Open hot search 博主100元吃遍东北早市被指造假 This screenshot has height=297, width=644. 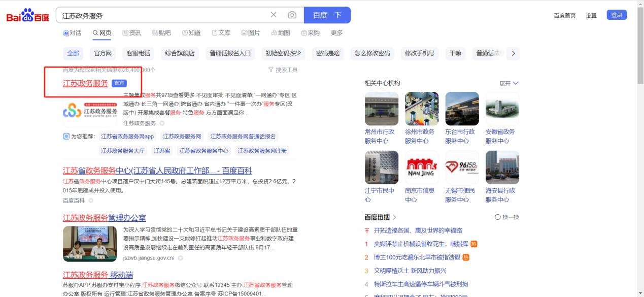click(417, 257)
